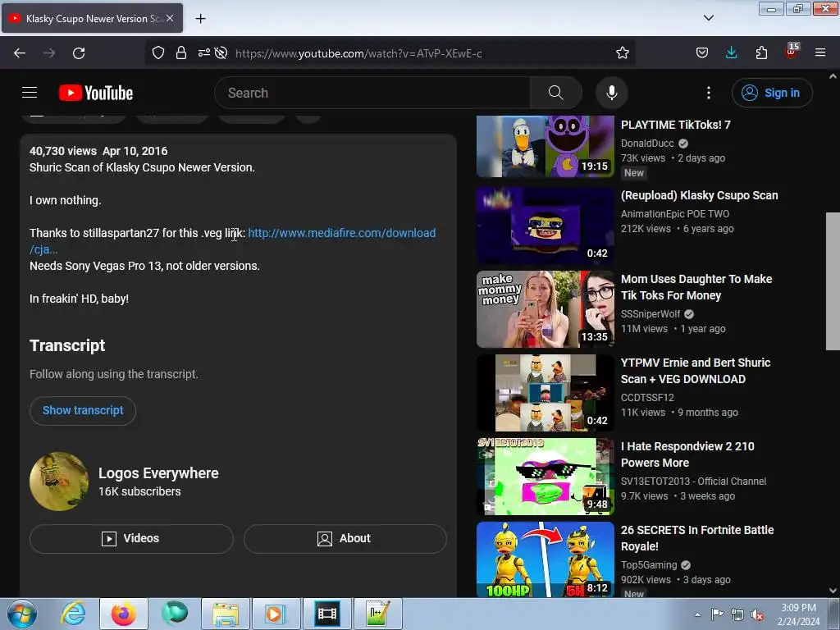
Task: Open Mom Uses Daughter To Make video
Action: [x=696, y=287]
